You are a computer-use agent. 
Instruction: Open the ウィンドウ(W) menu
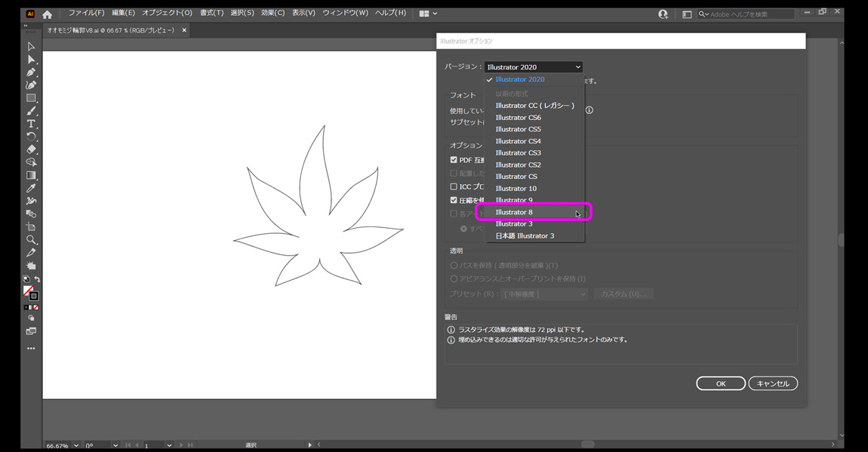[x=345, y=13]
